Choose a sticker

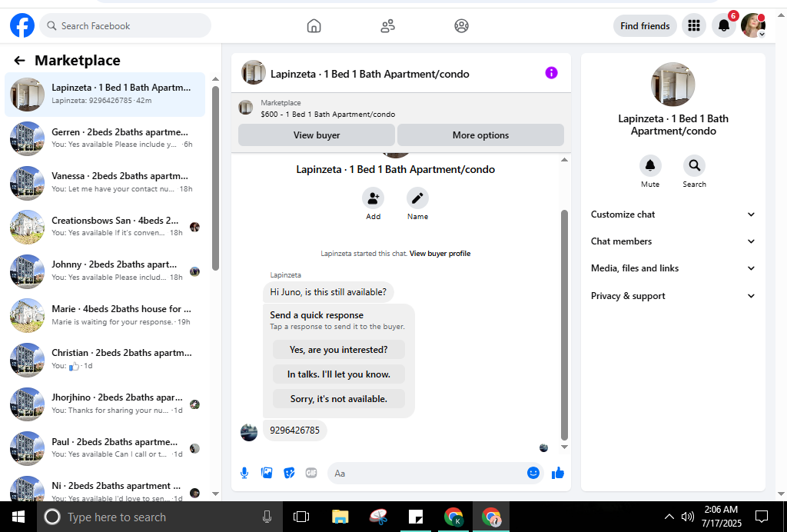click(x=289, y=473)
